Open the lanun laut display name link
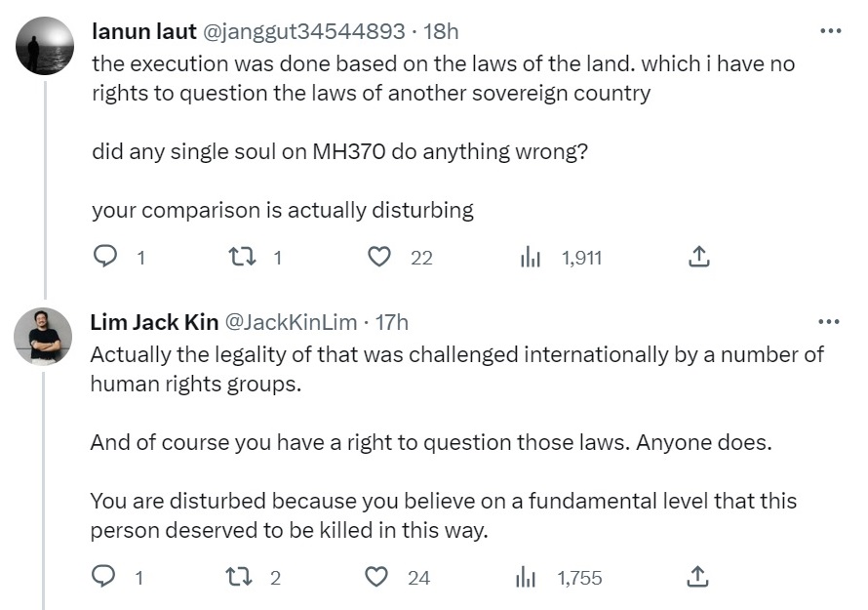 [x=143, y=32]
